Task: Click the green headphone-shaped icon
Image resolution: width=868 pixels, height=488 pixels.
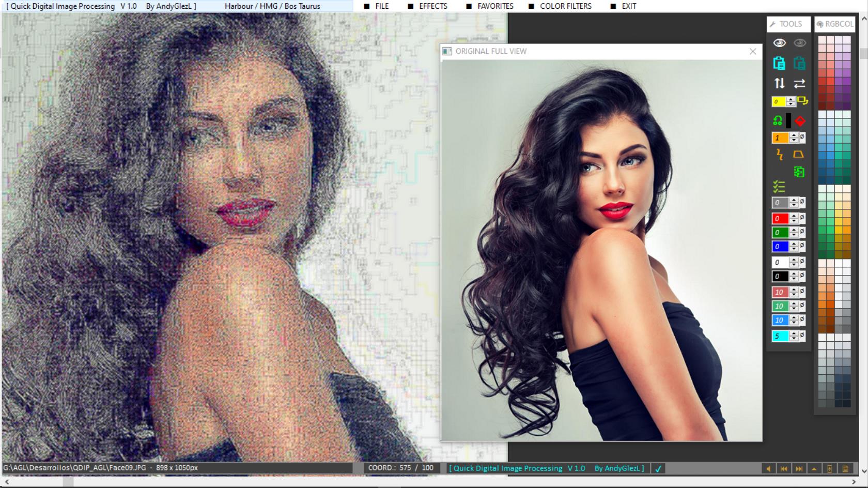Action: (x=778, y=121)
